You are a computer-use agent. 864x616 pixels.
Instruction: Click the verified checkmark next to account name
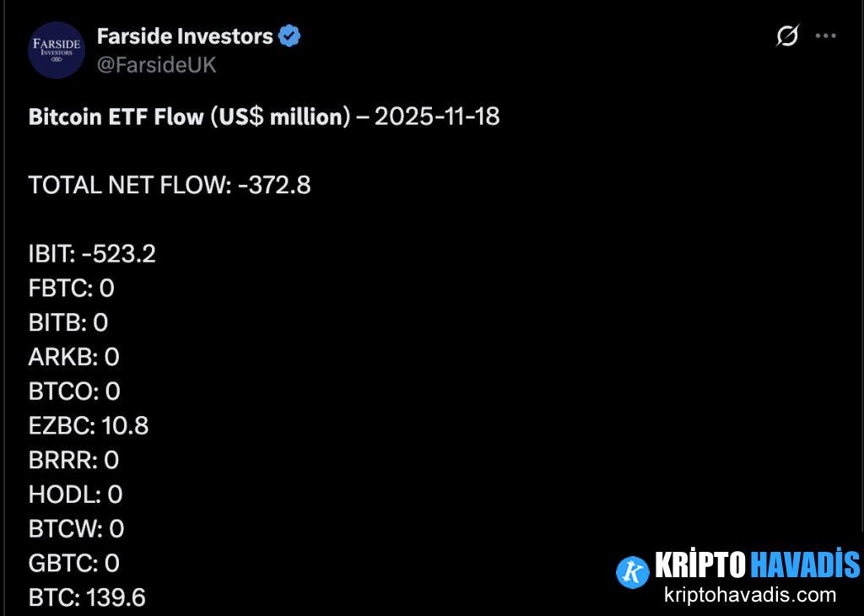[290, 35]
